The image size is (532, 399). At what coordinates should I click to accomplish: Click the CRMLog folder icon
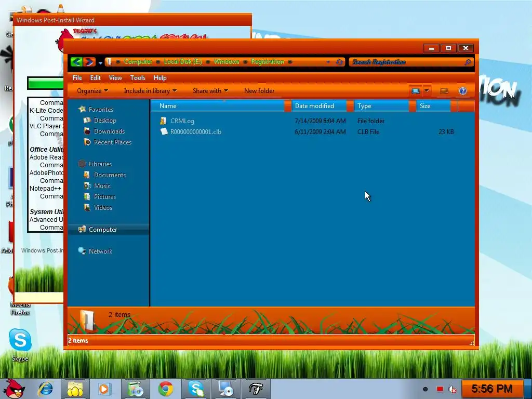click(x=163, y=121)
